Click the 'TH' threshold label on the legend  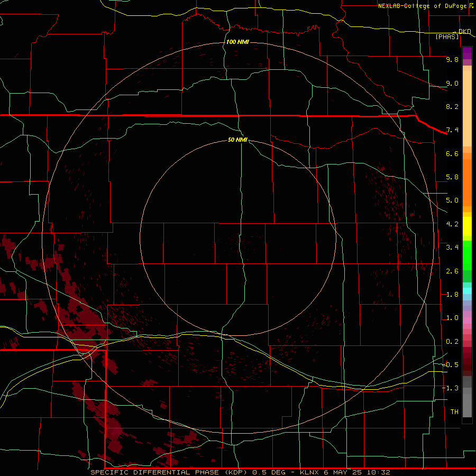pyautogui.click(x=454, y=412)
